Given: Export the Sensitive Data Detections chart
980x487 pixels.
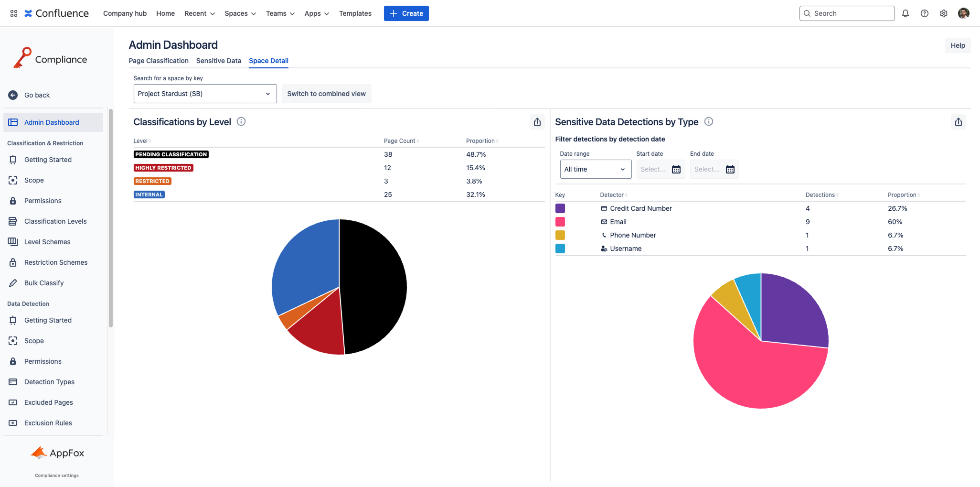Looking at the screenshot, I should [x=958, y=122].
